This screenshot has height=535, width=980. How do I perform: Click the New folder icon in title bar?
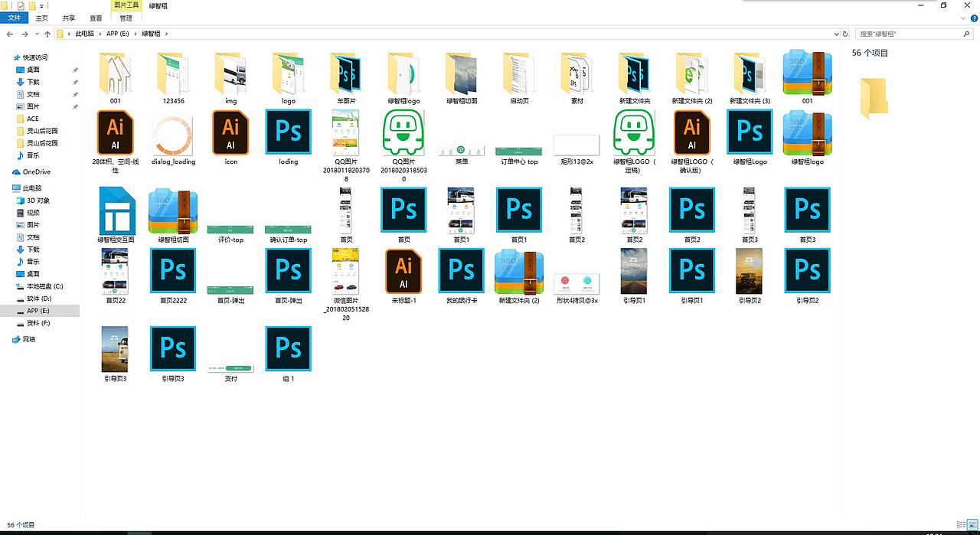tap(31, 5)
